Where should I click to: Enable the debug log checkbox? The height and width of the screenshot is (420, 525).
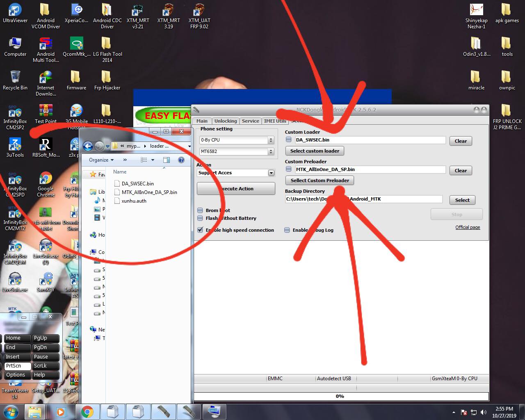[287, 230]
